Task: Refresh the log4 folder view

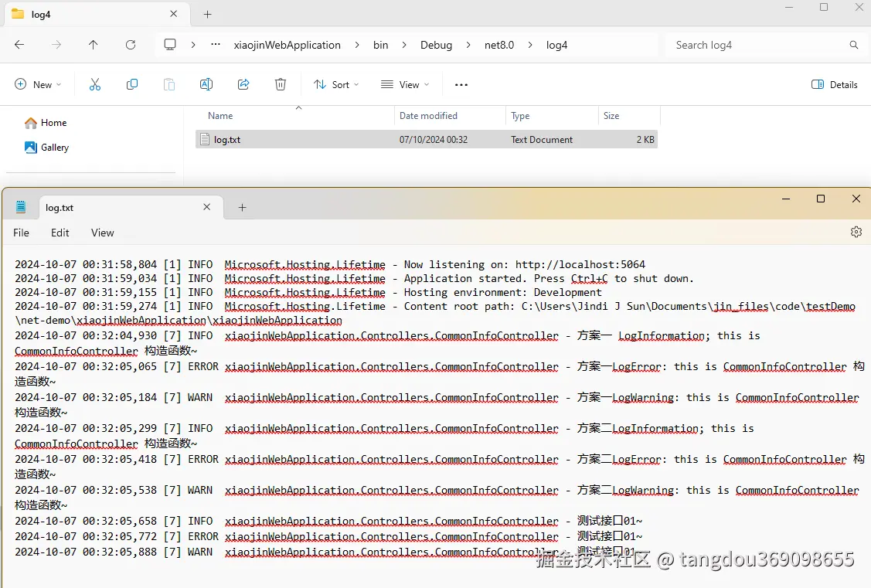Action: click(131, 45)
